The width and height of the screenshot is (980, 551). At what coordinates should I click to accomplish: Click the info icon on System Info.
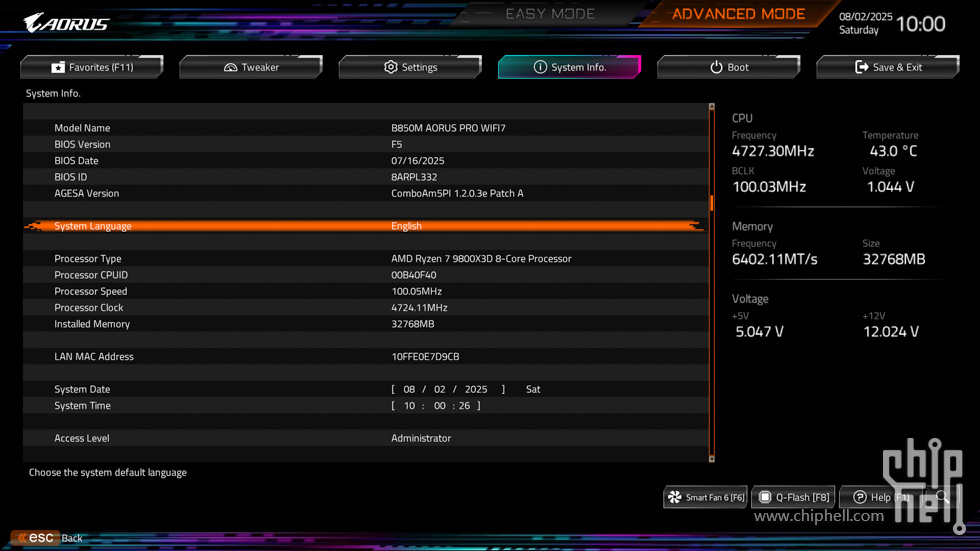coord(540,67)
